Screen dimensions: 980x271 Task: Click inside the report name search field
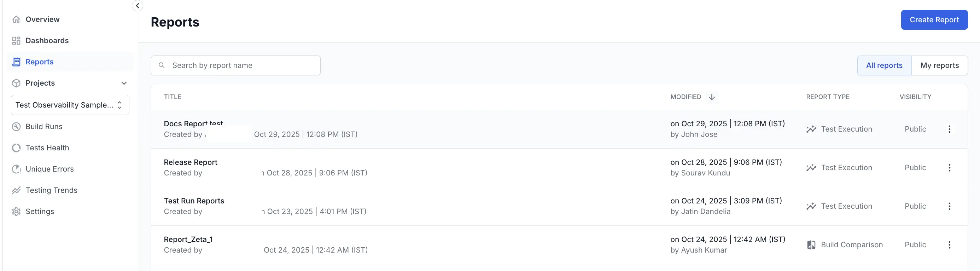click(x=236, y=65)
